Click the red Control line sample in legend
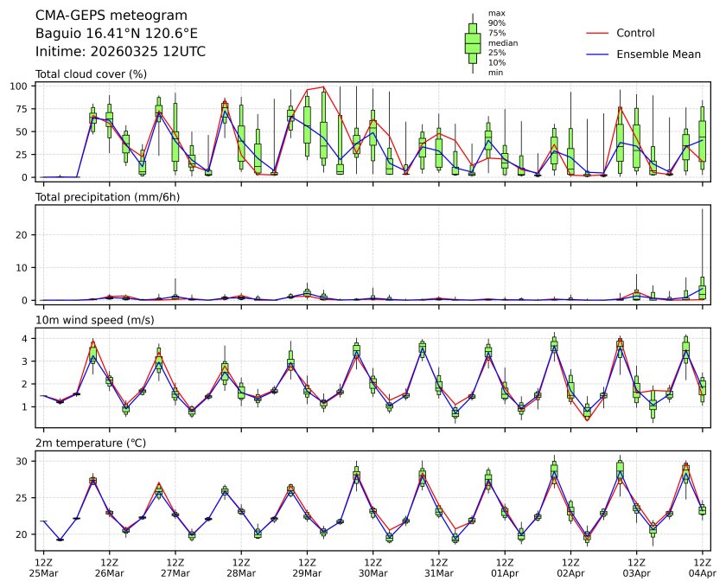The width and height of the screenshot is (726, 588). pyautogui.click(x=598, y=33)
